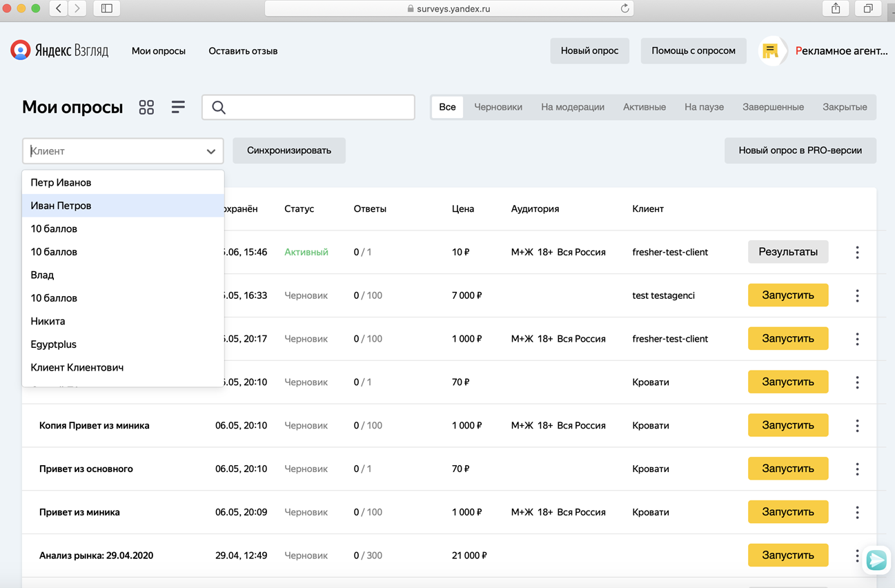The height and width of the screenshot is (588, 895).
Task: Toggle Safari sidebar
Action: tap(106, 8)
